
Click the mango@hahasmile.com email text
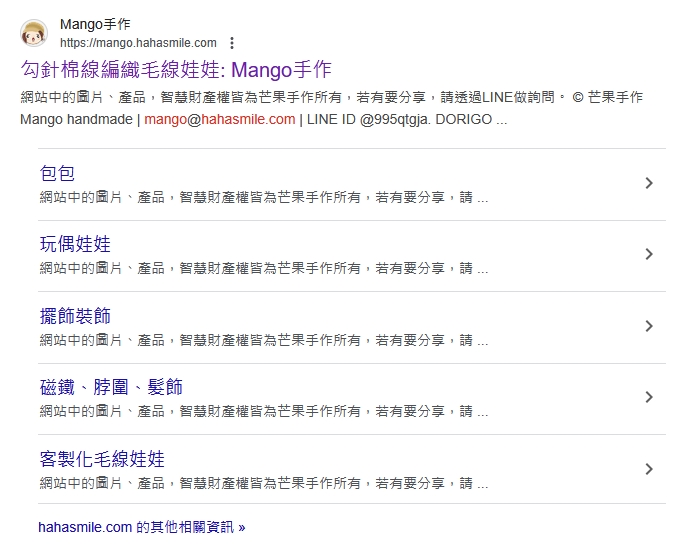click(x=220, y=119)
